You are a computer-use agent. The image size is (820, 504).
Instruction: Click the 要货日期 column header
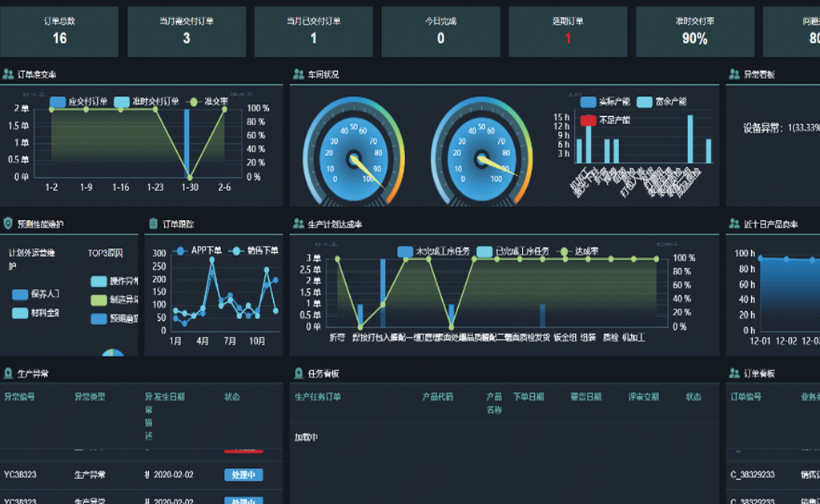(586, 397)
